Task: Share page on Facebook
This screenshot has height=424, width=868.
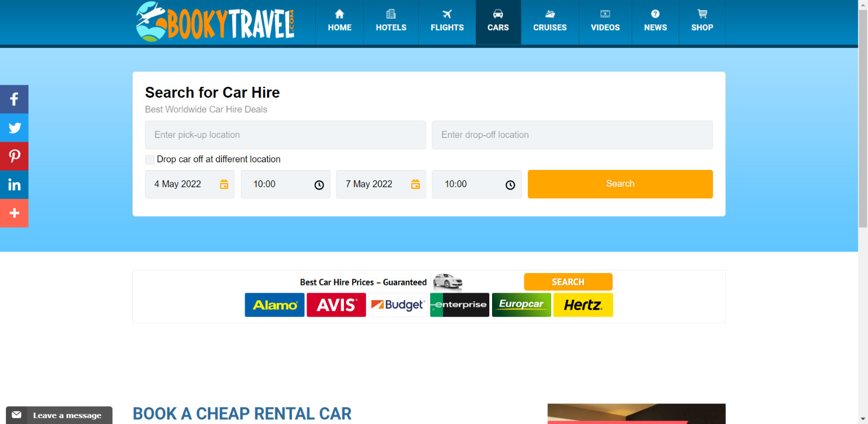Action: tap(14, 99)
